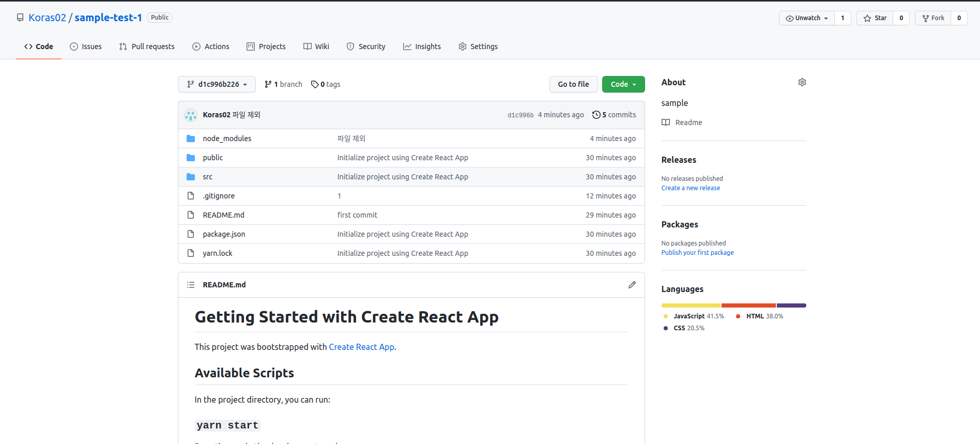Open Create React App link in README
The height and width of the screenshot is (444, 980).
click(x=361, y=347)
